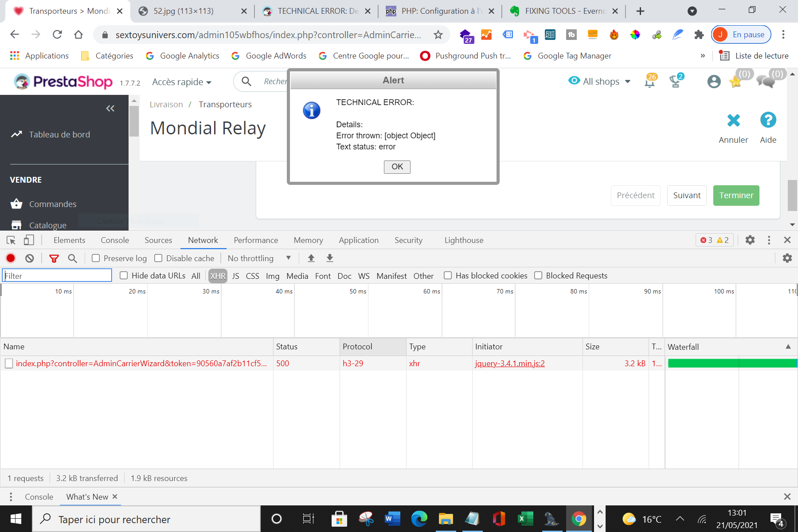Switch to the Sources tab

(x=158, y=240)
